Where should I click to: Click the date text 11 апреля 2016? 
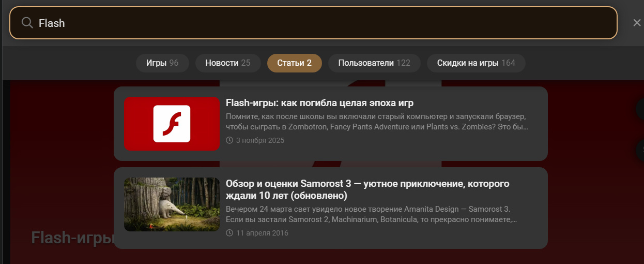(262, 233)
